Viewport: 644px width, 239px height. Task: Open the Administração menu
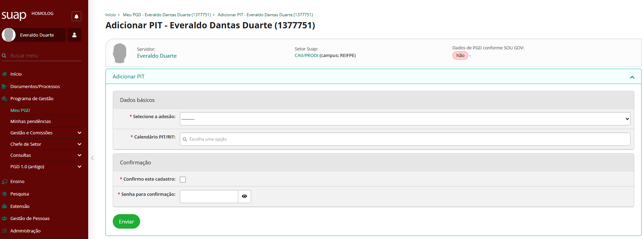pyautogui.click(x=25, y=231)
